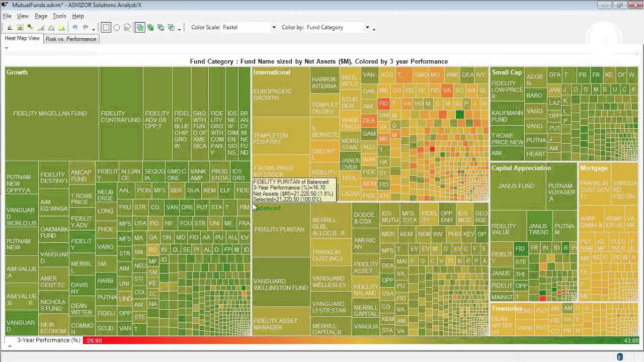This screenshot has width=644, height=362.
Task: Toggle replace selection mode icon
Action: pos(140,27)
